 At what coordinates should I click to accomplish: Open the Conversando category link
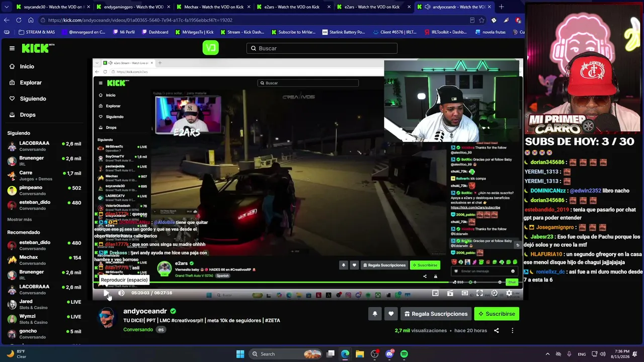(138, 329)
